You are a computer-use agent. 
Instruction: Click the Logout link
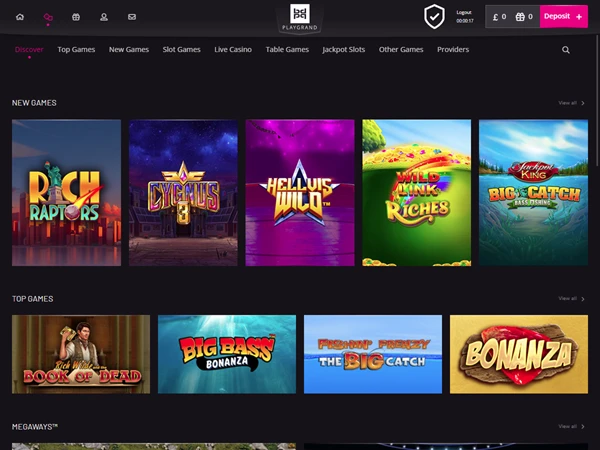[x=463, y=13]
